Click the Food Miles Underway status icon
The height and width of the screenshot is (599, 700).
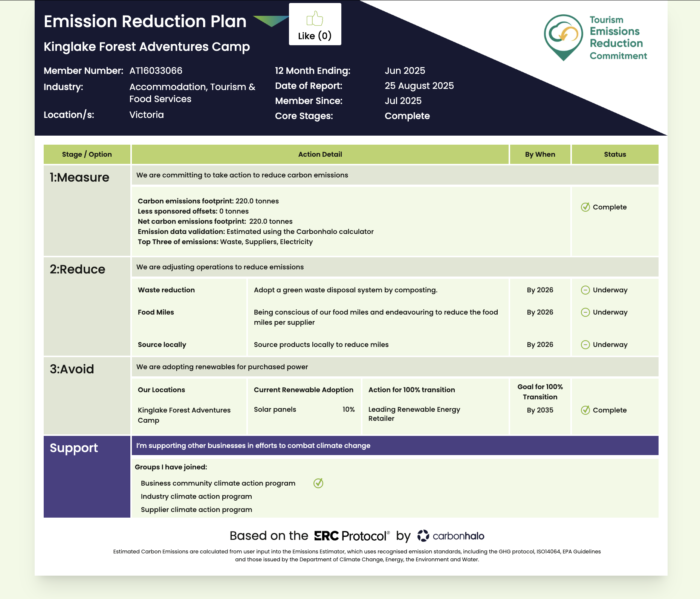click(585, 312)
